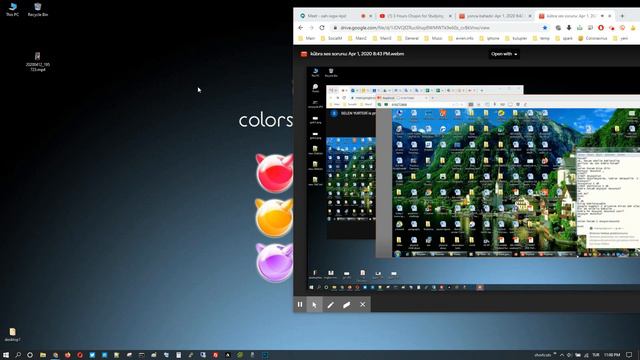The image size is (640, 360).
Task: Open a new browser tab
Action: pyautogui.click(x=622, y=16)
